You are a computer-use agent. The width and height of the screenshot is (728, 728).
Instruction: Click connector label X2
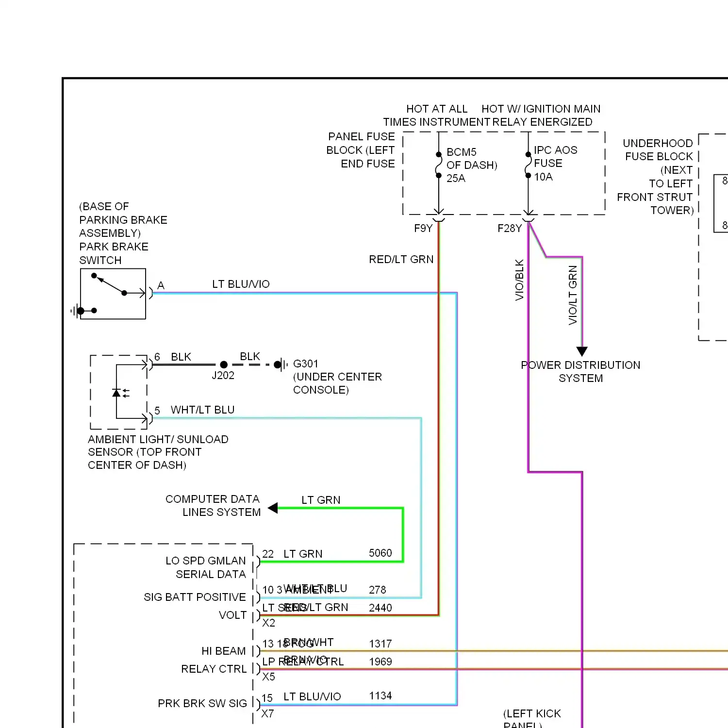pyautogui.click(x=268, y=623)
